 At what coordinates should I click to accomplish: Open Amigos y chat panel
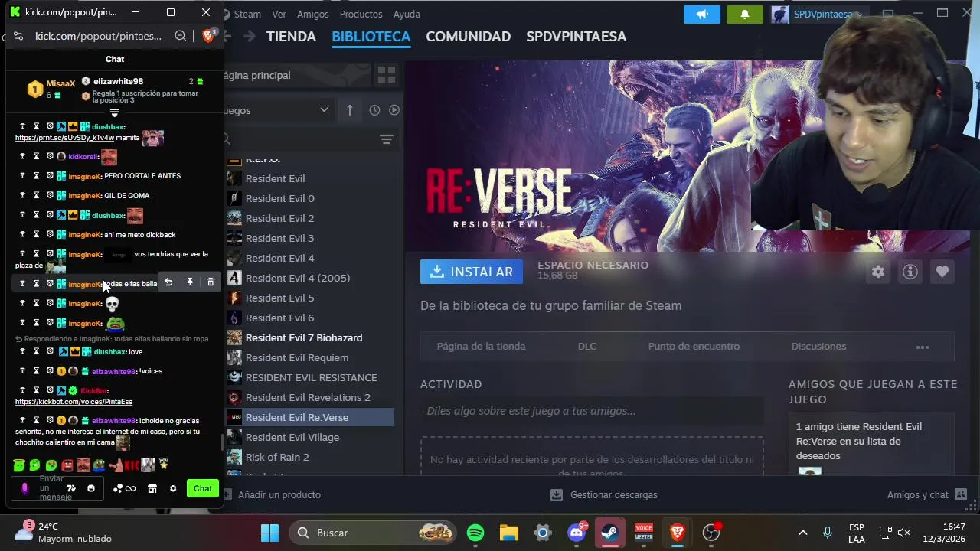click(x=926, y=494)
